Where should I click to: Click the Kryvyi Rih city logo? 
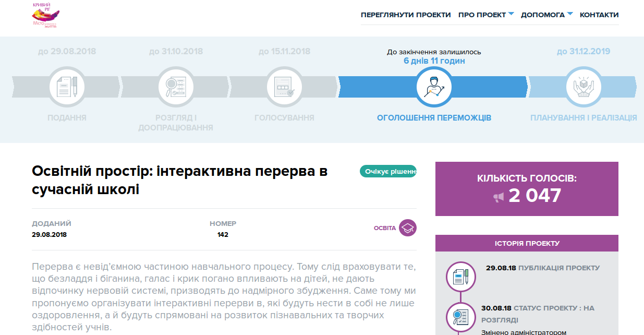click(x=45, y=15)
